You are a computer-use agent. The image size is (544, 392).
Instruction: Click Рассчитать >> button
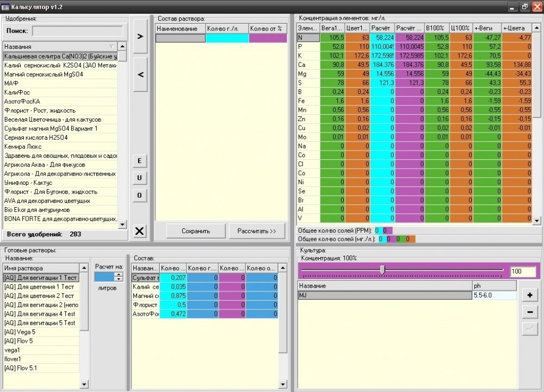tap(256, 231)
